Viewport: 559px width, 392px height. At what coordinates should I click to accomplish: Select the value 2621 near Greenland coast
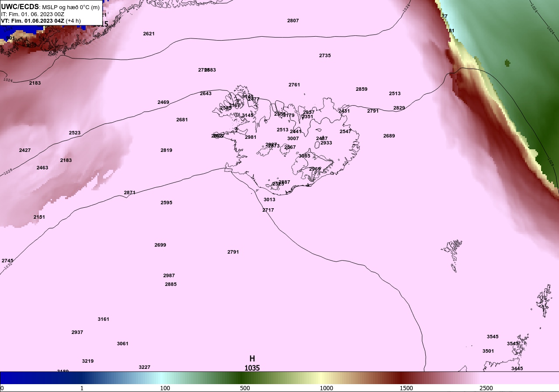(149, 34)
